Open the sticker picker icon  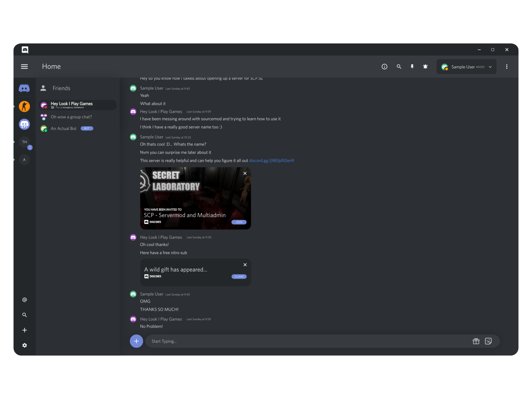488,341
